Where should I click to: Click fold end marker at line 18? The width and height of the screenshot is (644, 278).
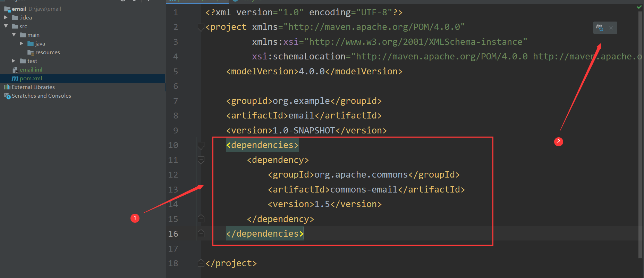[201, 263]
